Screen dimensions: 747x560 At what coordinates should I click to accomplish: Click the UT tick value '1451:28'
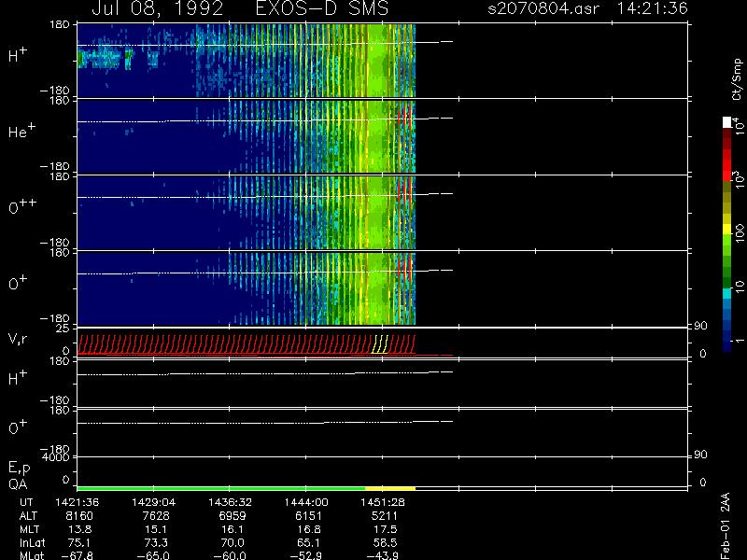383,502
